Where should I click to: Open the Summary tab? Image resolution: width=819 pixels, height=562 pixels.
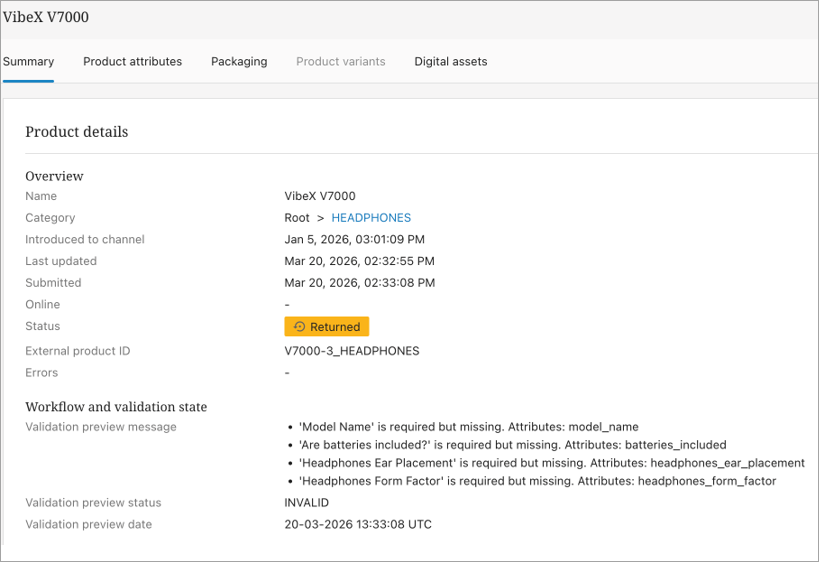tap(28, 62)
